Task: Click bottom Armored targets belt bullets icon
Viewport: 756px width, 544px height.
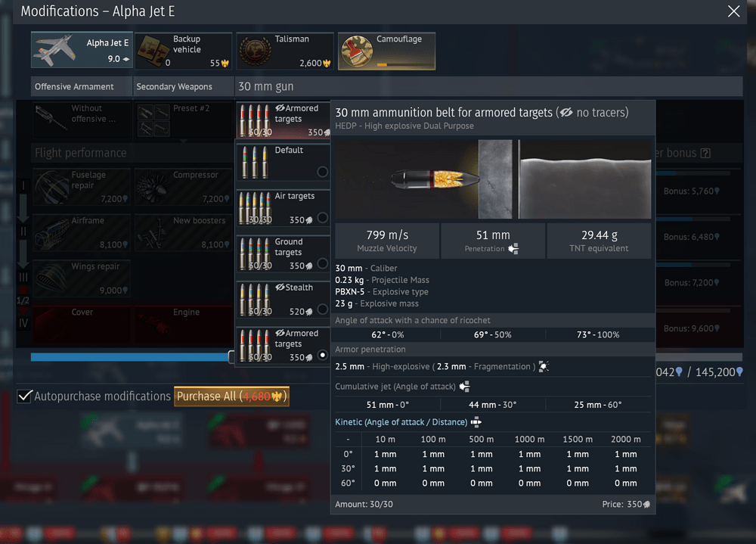Action: pos(256,346)
